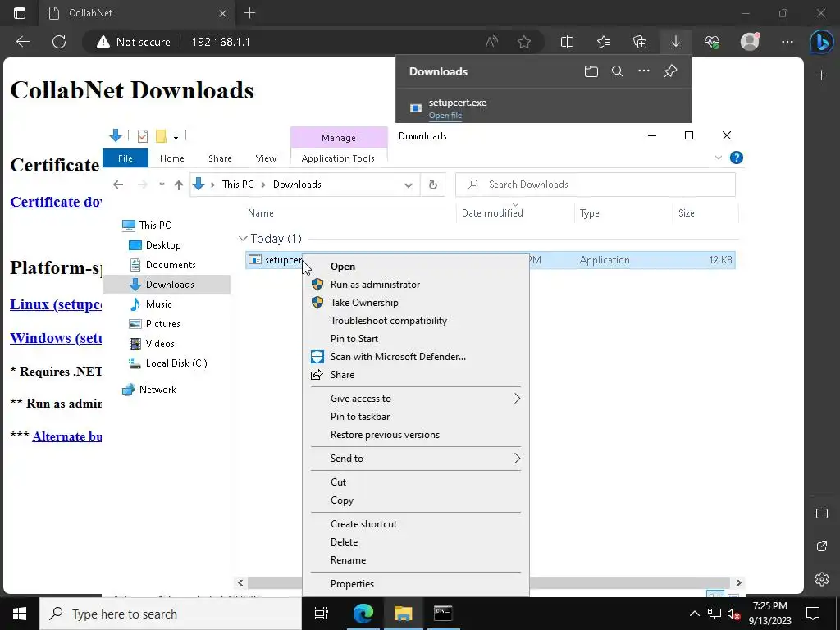This screenshot has width=840, height=630.
Task: Open notification center in taskbar
Action: 813,614
